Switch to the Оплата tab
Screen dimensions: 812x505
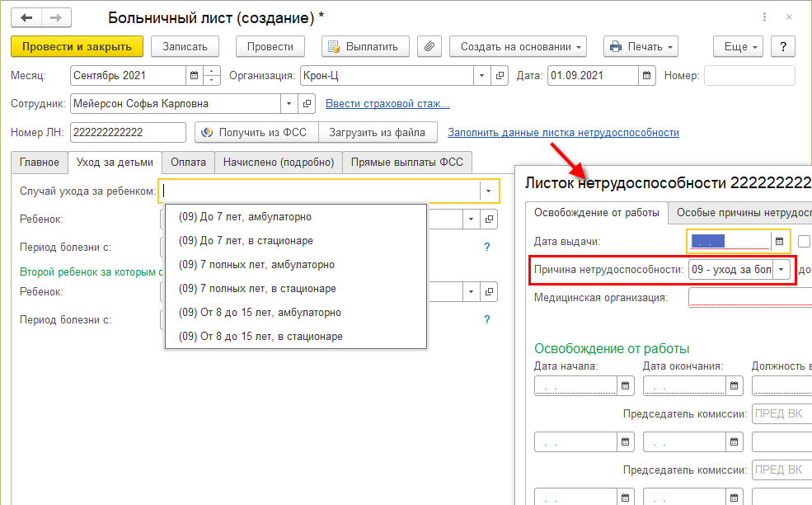[189, 163]
